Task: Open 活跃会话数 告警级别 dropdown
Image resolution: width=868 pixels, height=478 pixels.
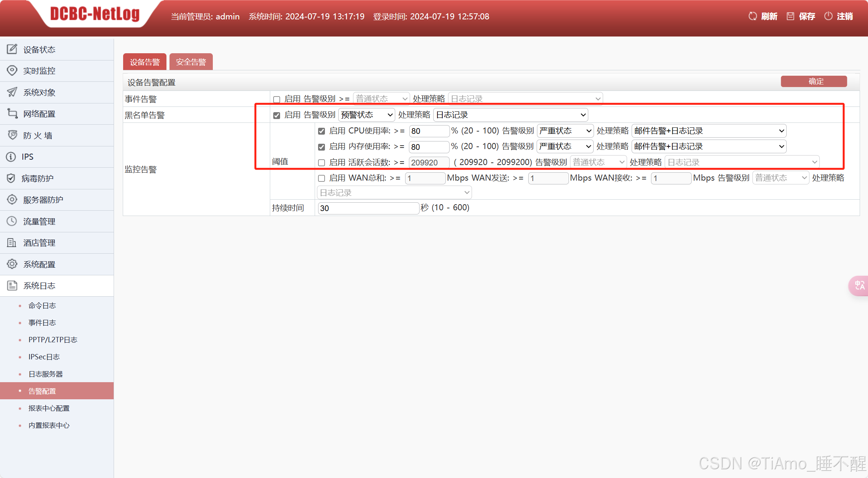Action: coord(599,162)
